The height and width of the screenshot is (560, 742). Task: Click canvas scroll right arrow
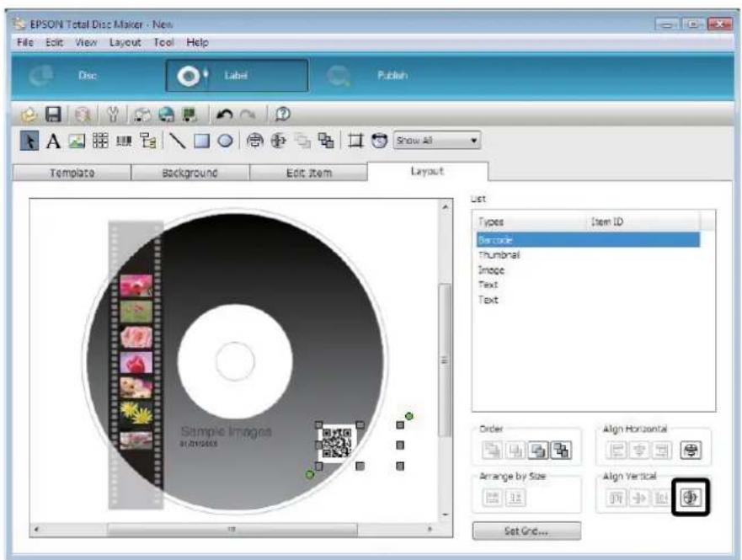430,529
